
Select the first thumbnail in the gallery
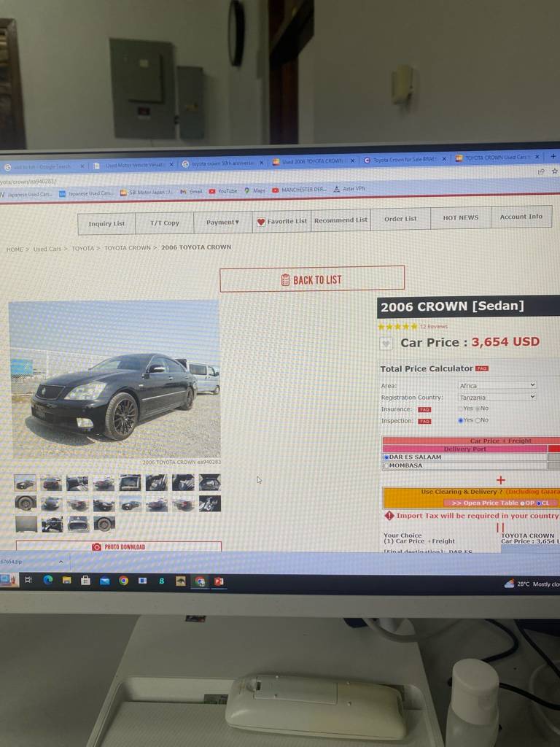coord(25,483)
